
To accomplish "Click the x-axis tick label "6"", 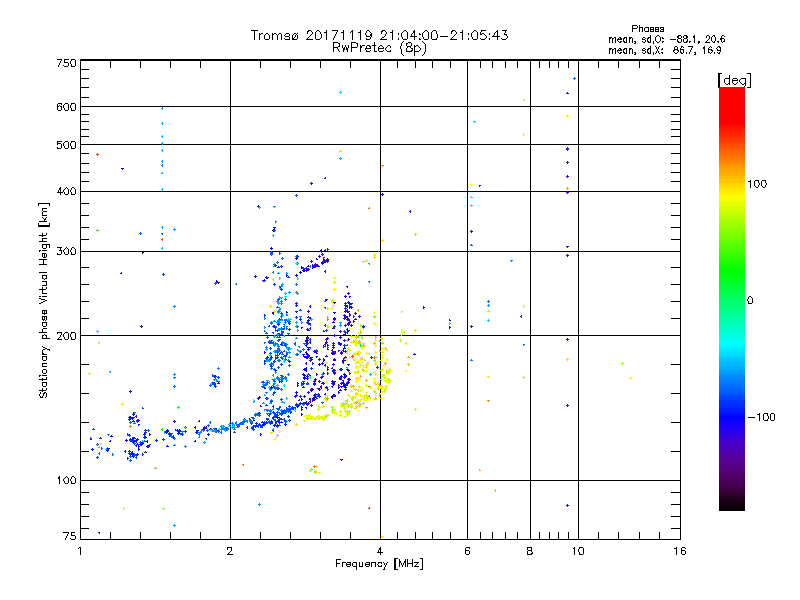I will 467,551.
